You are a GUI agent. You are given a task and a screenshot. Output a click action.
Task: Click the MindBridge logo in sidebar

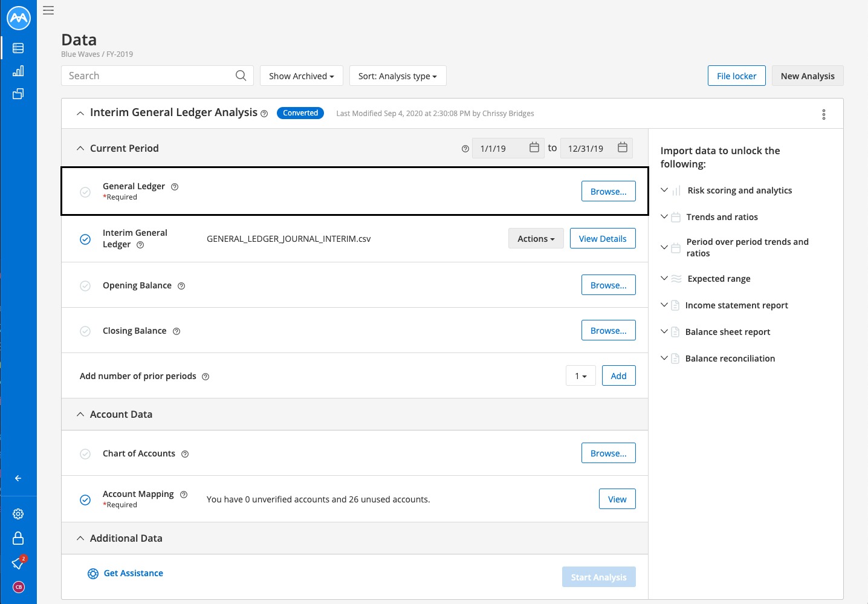tap(19, 18)
